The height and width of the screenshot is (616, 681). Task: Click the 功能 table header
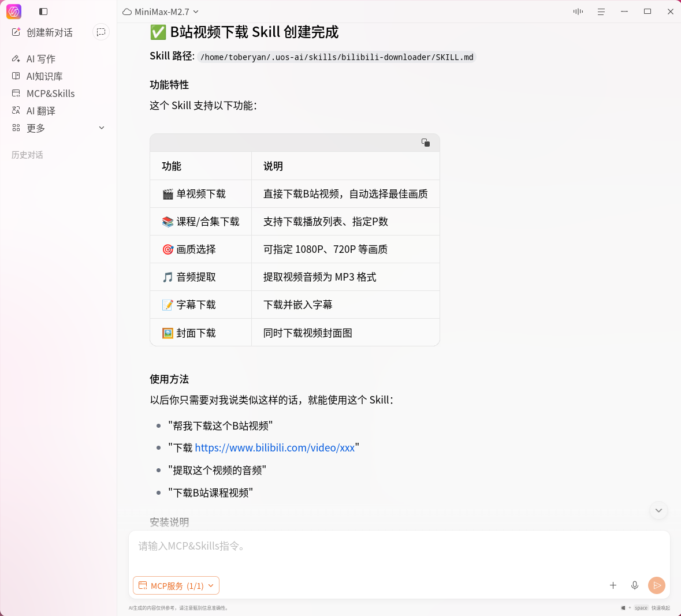click(x=200, y=166)
